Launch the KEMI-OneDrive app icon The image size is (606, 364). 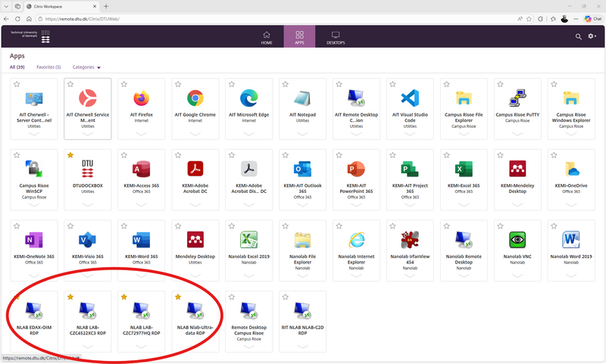[x=571, y=169]
